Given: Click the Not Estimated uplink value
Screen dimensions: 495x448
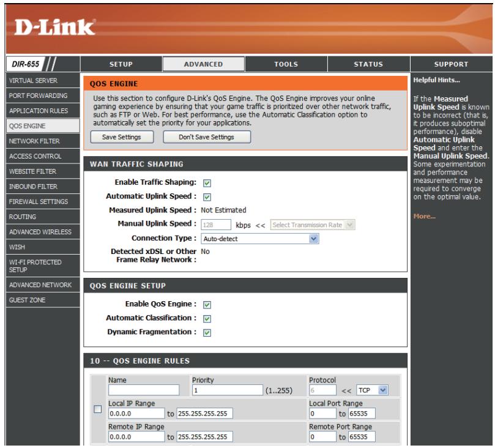Looking at the screenshot, I should (x=223, y=211).
